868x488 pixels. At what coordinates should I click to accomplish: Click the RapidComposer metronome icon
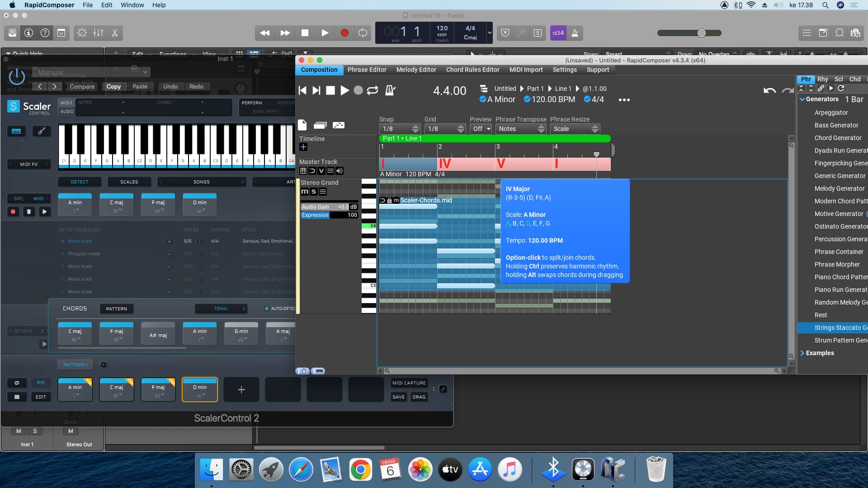(x=390, y=90)
